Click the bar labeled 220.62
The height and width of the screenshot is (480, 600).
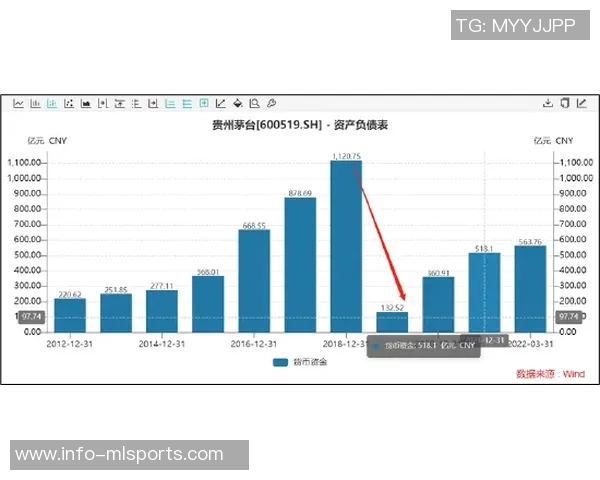(x=70, y=315)
